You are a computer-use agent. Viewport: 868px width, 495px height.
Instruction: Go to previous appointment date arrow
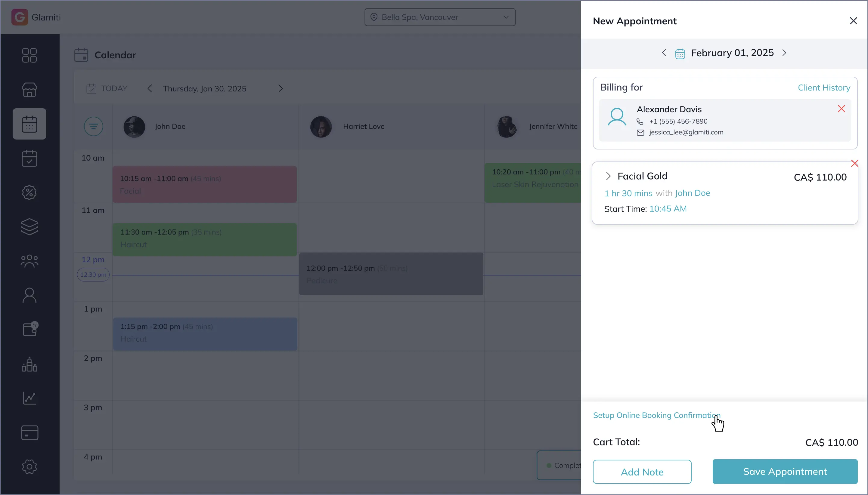pyautogui.click(x=664, y=53)
